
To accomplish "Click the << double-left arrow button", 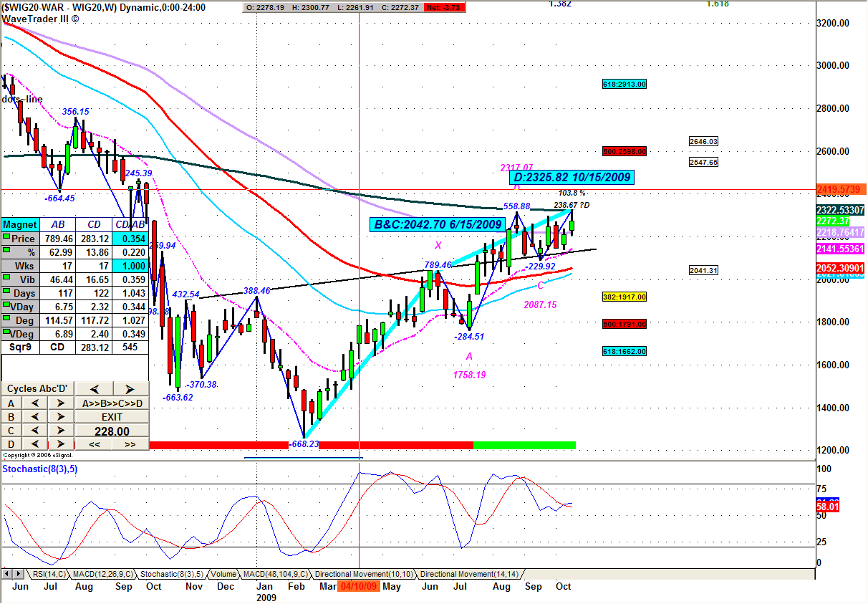I will (94, 444).
